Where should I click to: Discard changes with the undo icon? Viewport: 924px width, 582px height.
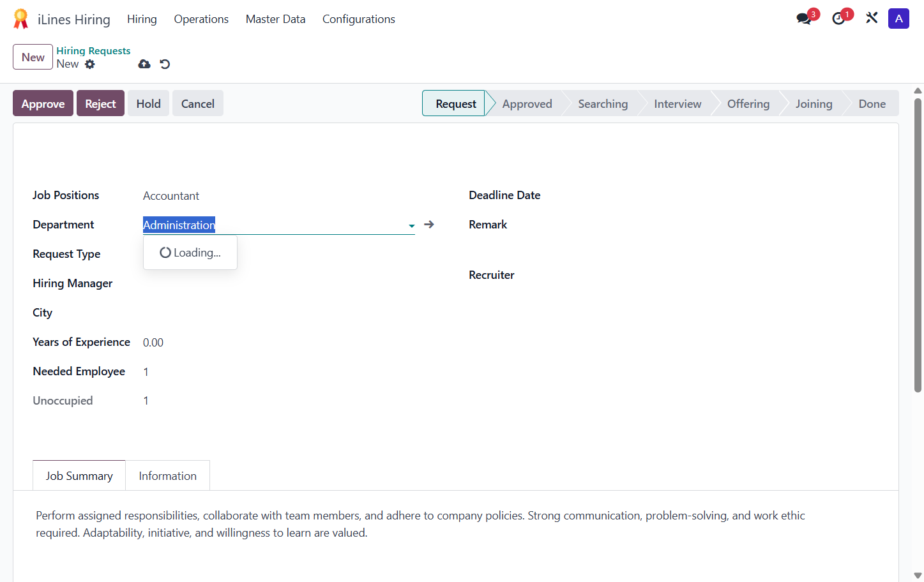coord(165,64)
